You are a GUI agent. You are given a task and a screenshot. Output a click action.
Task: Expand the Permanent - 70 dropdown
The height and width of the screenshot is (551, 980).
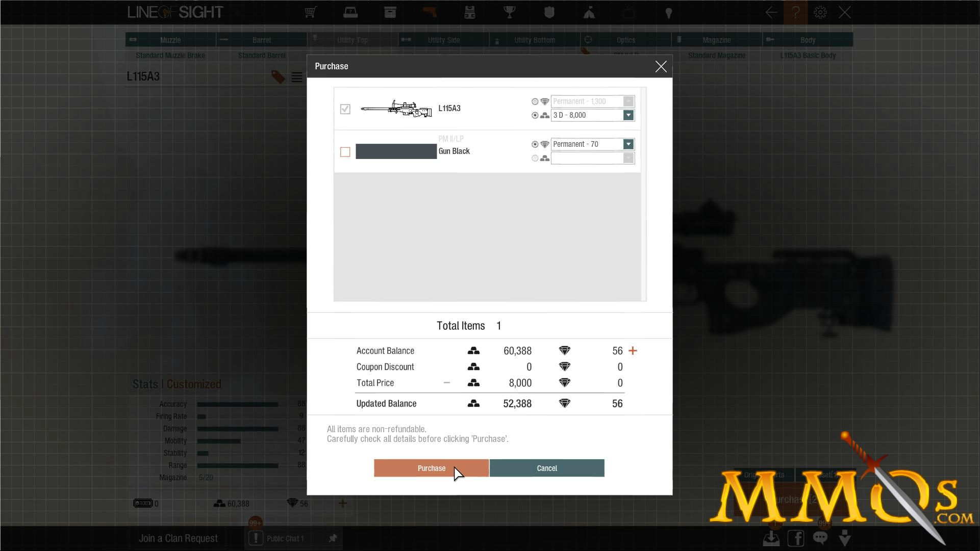(x=629, y=144)
